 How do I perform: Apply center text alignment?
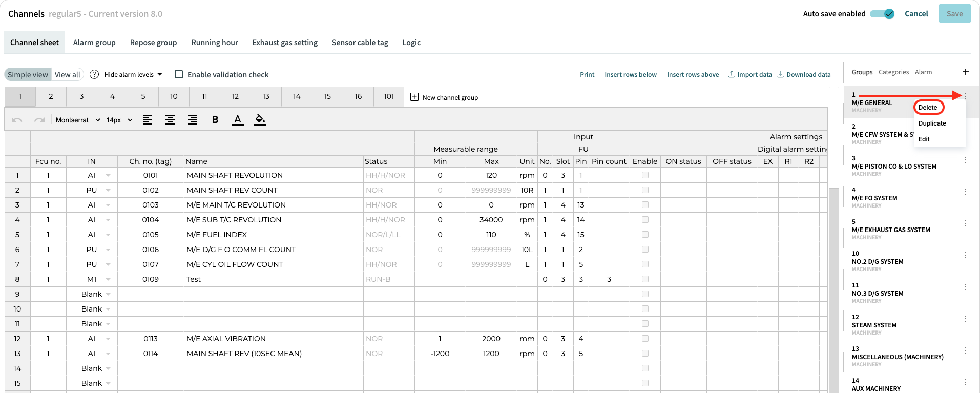(x=170, y=120)
